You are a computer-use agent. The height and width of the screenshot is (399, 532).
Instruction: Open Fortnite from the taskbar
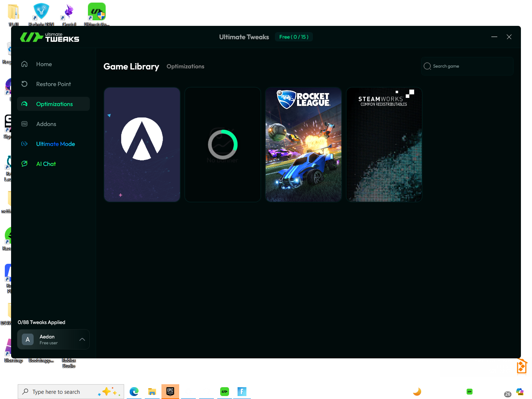242,392
